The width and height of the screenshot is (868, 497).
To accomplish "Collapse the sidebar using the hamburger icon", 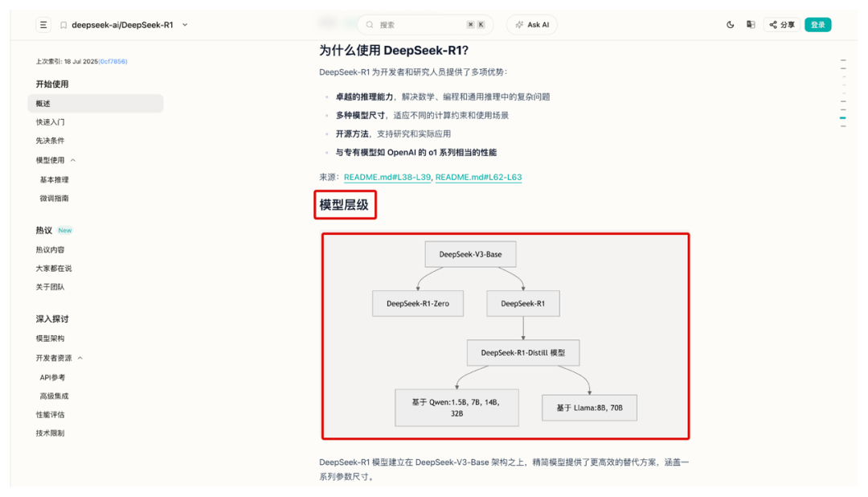I will 43,25.
